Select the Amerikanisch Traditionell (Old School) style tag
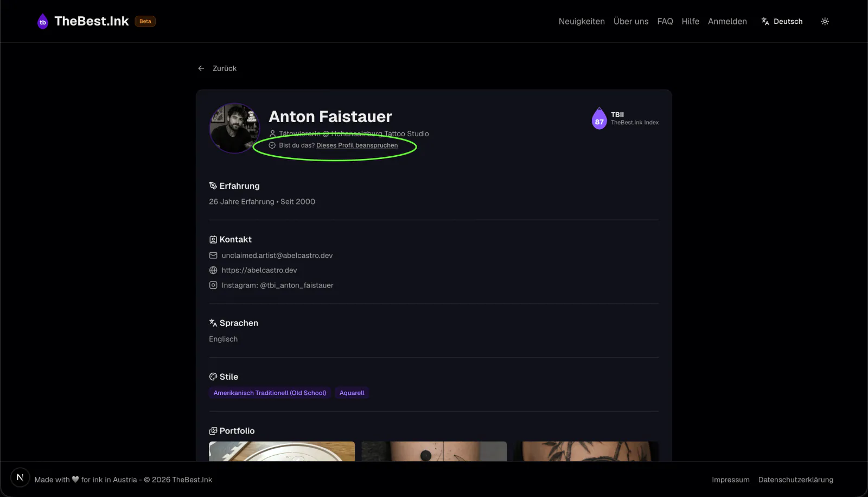868x497 pixels. tap(270, 393)
